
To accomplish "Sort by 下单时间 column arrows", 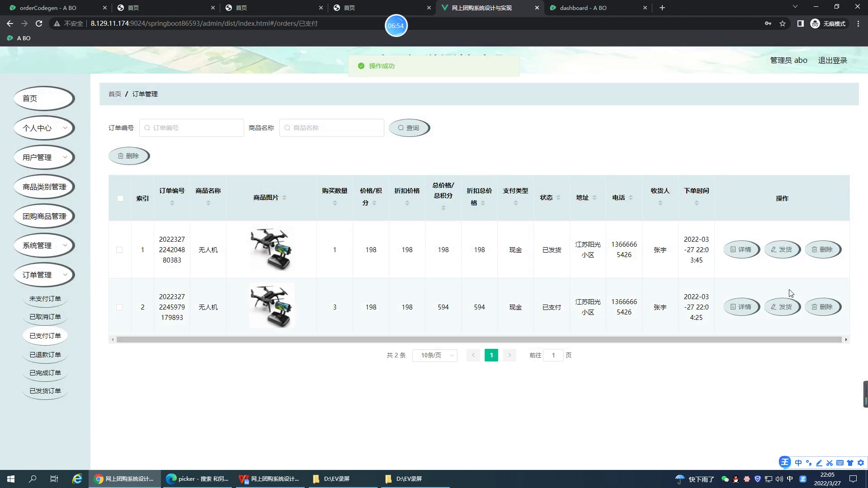I will click(x=696, y=203).
